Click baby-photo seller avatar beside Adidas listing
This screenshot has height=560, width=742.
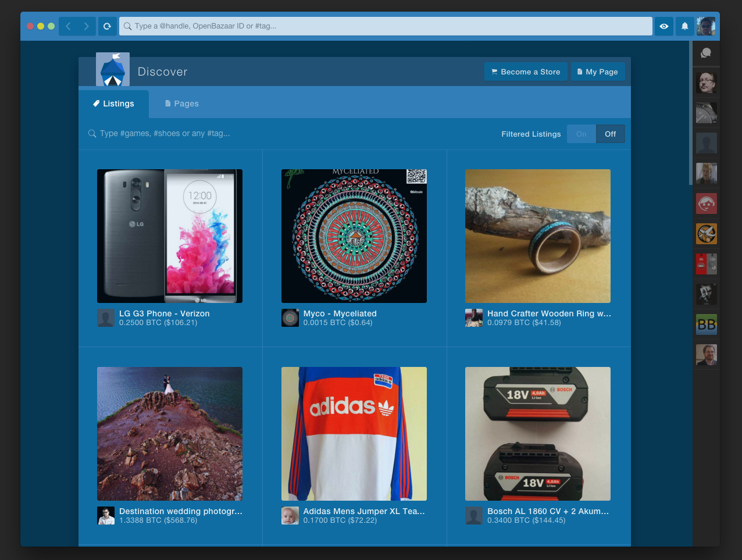[290, 516]
